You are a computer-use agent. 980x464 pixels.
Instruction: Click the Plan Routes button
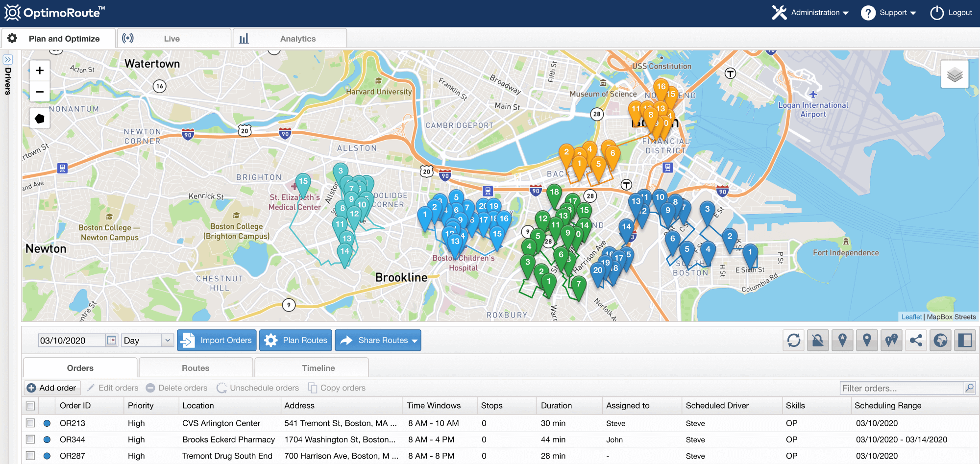295,340
